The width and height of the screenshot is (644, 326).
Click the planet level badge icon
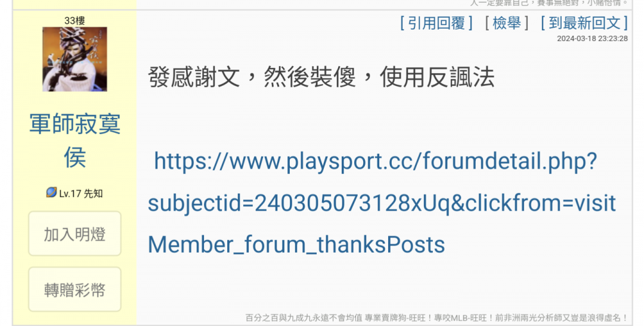click(x=51, y=192)
